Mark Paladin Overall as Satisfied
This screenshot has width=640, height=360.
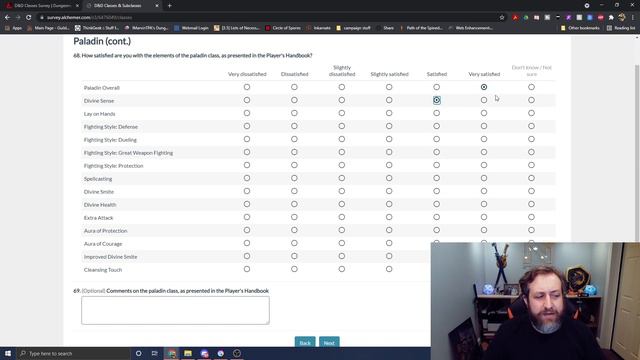coord(436,87)
